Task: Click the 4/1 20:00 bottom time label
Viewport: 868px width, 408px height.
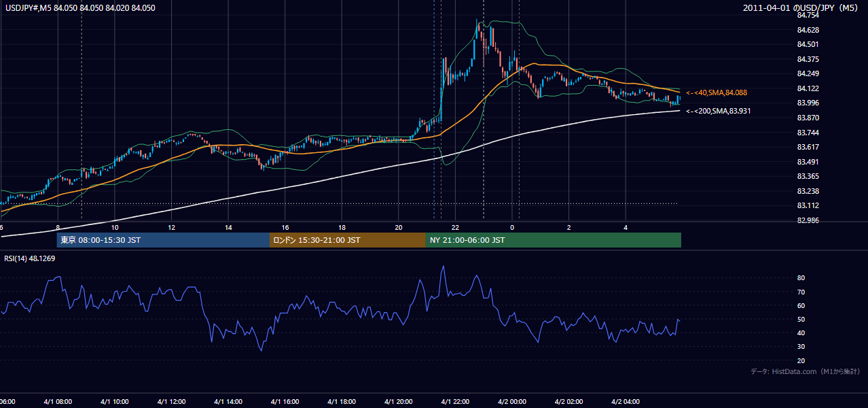Action: (399, 401)
